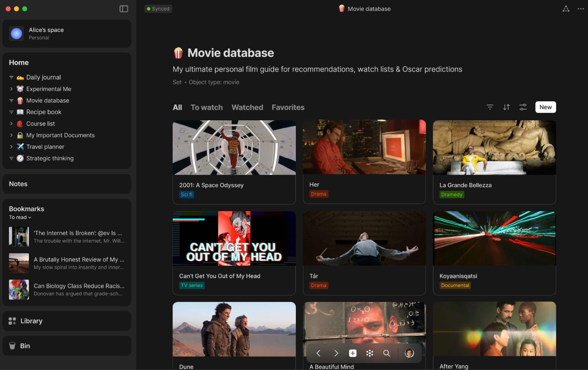Toggle the sidebar panel icon
Image resolution: width=588 pixels, height=370 pixels.
[124, 9]
